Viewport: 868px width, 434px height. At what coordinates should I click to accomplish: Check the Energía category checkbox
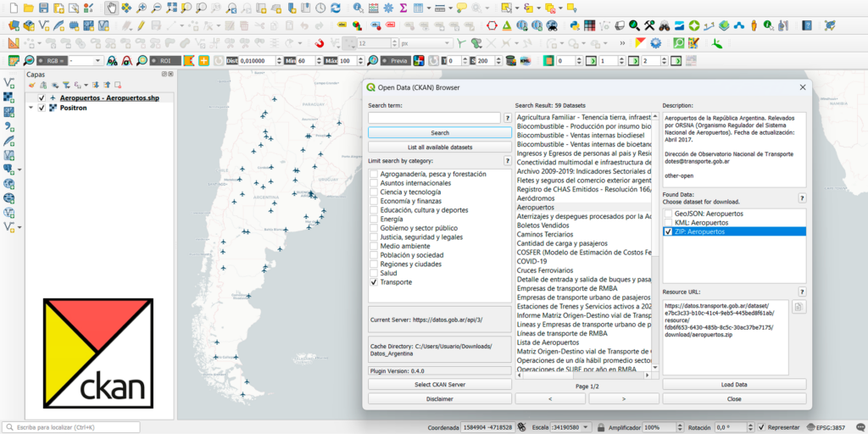coord(374,220)
